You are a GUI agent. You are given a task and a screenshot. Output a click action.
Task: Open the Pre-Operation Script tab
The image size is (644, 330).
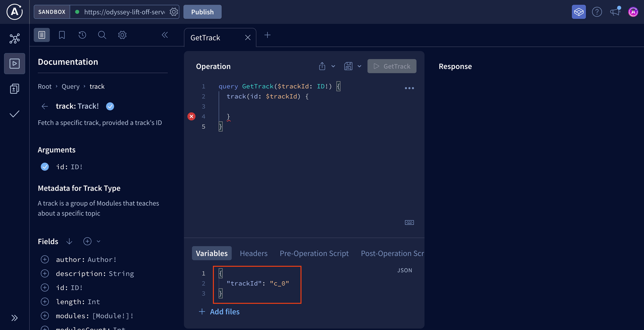click(x=314, y=253)
